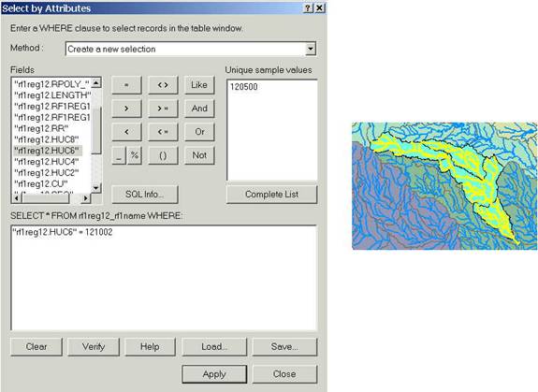
Task: Click the less-than operator button
Action: [126, 132]
